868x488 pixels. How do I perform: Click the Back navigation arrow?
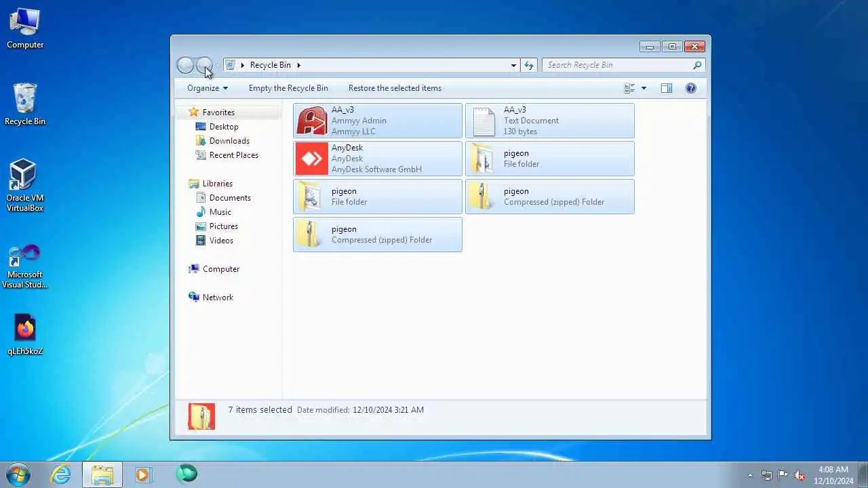[x=185, y=65]
